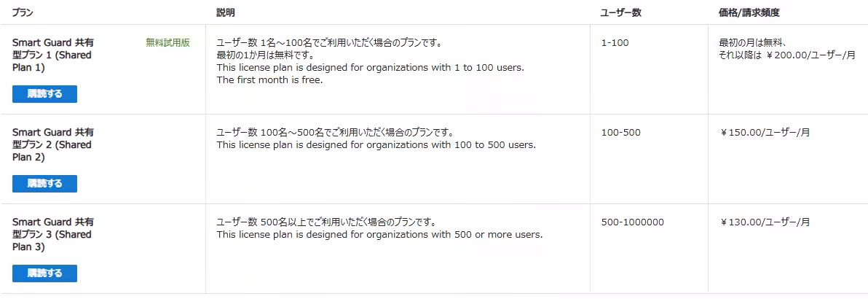The width and height of the screenshot is (868, 299).
Task: Click the "100 to 500 users" English description
Action: click(376, 145)
